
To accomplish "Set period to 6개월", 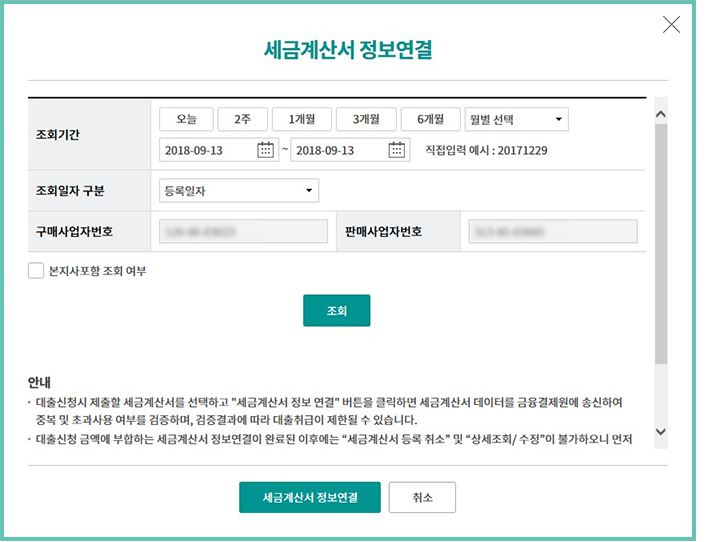I will pos(430,120).
